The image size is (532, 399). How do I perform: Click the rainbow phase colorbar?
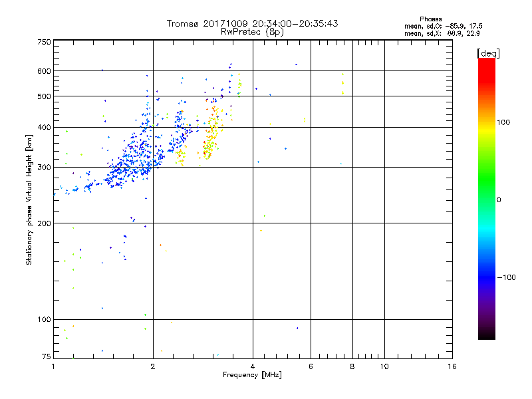coord(487,199)
